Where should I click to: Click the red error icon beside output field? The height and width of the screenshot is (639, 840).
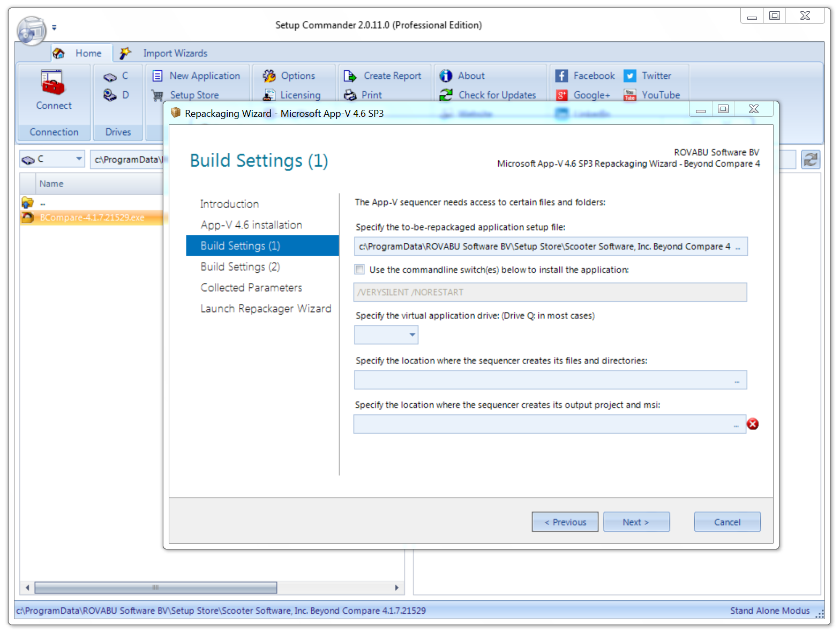(753, 424)
